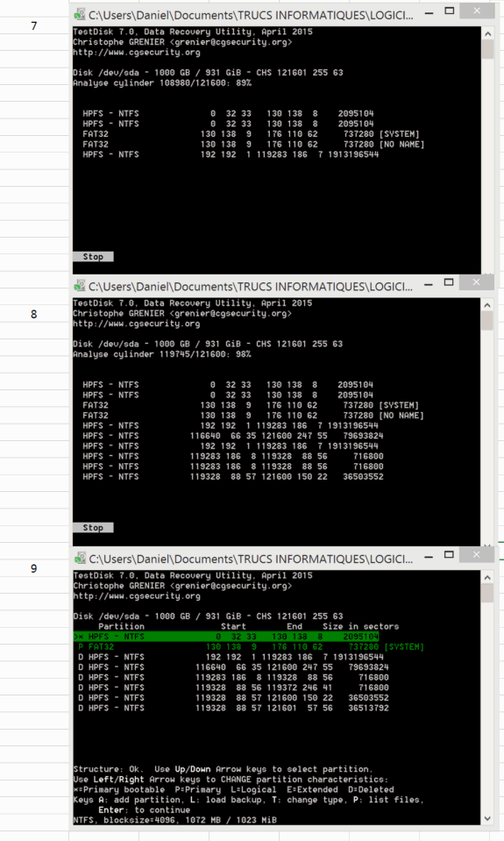Click the TestDisk icon in the partition list window title bar
Image resolution: width=504 pixels, height=841 pixels.
tap(80, 558)
